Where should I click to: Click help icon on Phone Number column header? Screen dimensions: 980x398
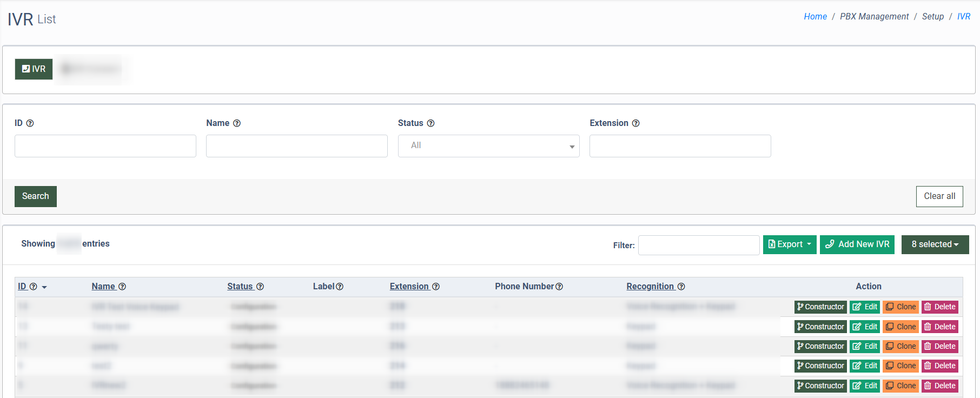(x=559, y=287)
